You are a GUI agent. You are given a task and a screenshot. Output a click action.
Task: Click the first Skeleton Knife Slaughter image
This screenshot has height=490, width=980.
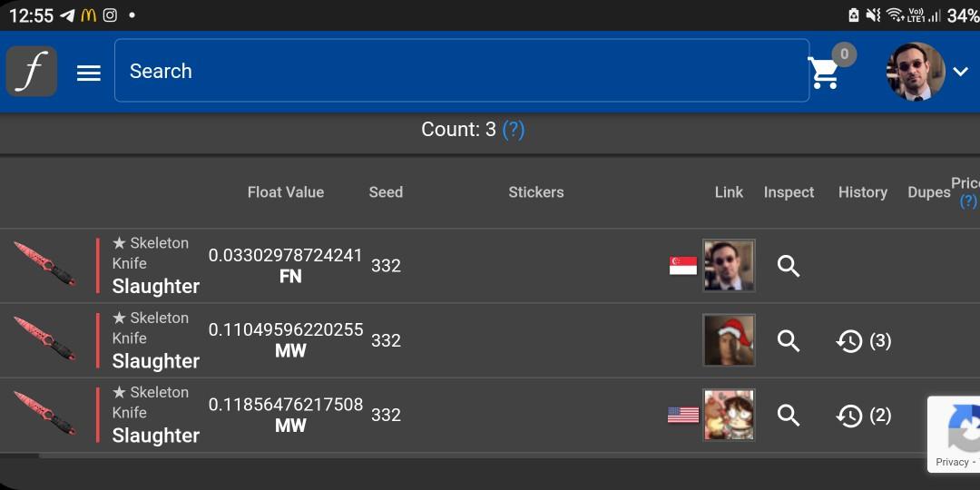[44, 264]
